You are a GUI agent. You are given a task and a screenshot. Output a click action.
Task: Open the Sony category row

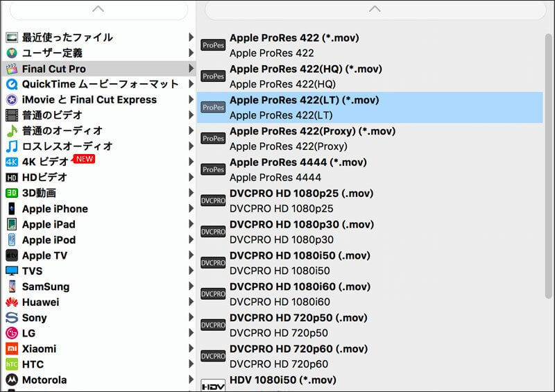pyautogui.click(x=99, y=318)
